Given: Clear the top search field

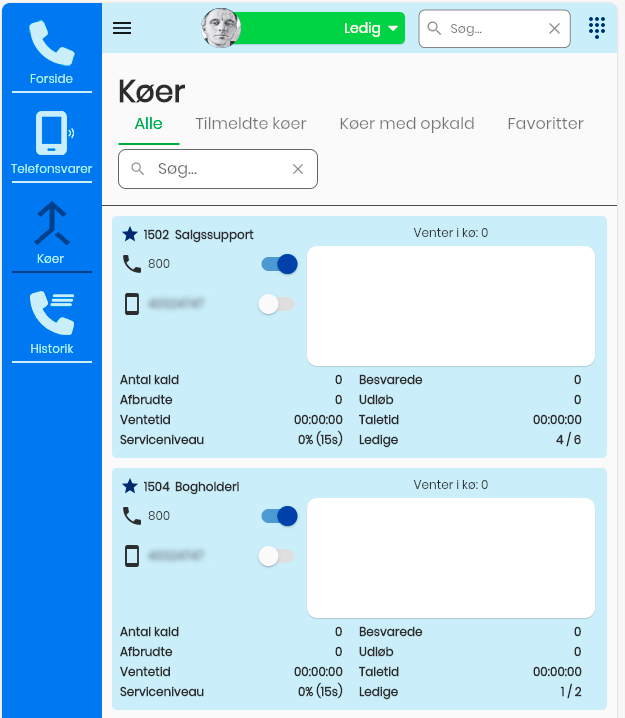Looking at the screenshot, I should pyautogui.click(x=555, y=29).
